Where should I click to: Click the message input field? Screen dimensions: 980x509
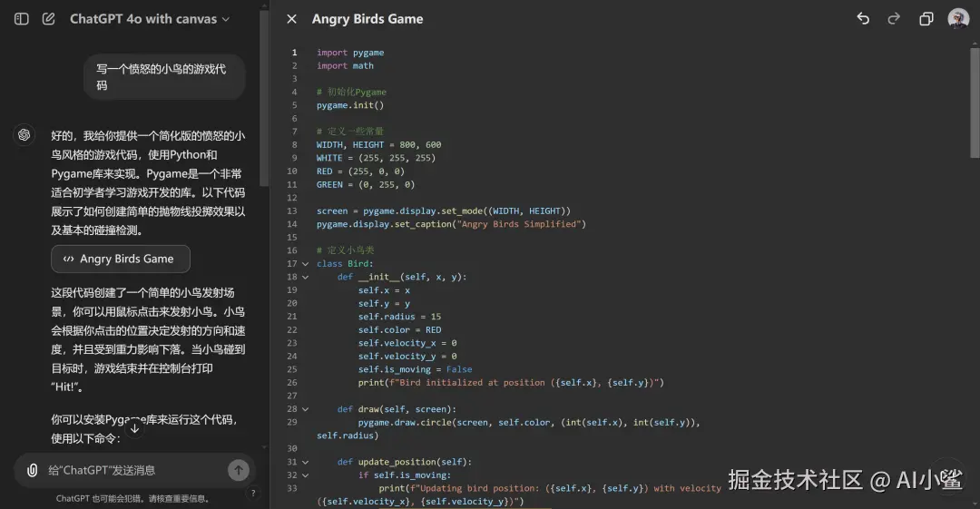(x=134, y=470)
